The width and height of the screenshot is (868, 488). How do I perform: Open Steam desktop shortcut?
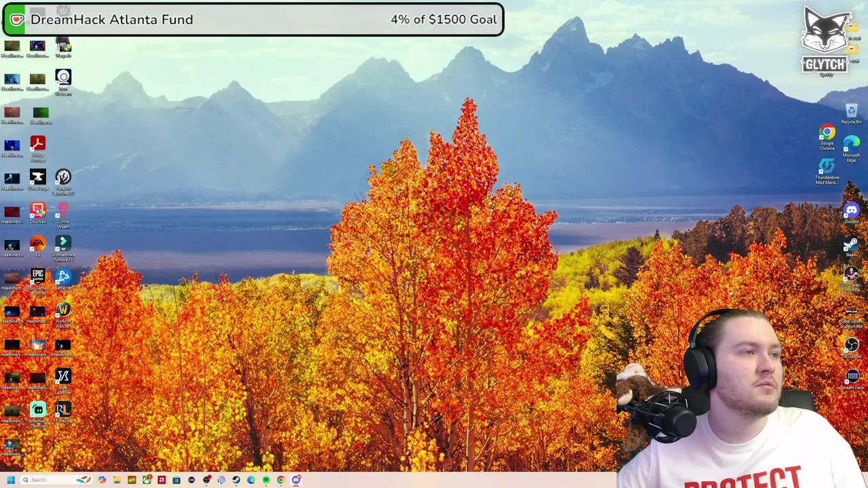click(x=852, y=247)
